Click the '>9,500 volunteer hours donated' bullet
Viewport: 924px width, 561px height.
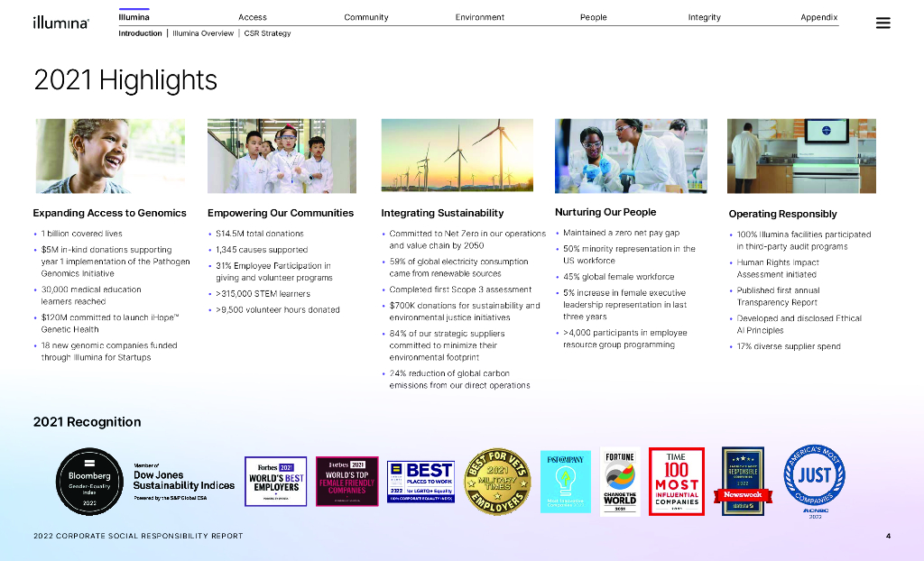point(278,309)
